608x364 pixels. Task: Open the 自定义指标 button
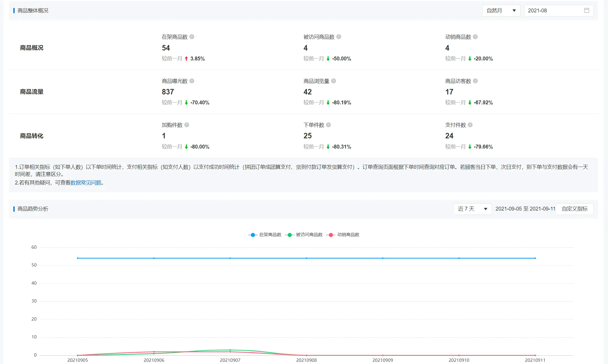[x=574, y=209]
